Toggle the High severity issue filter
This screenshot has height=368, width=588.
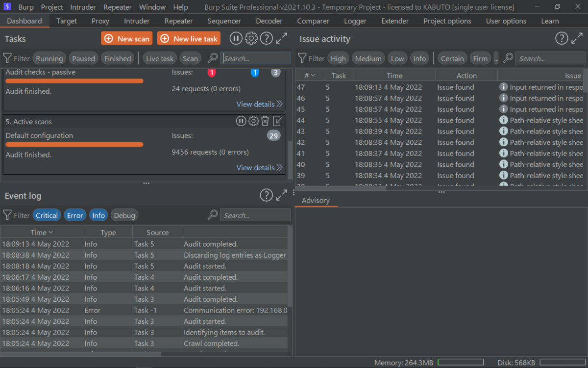(338, 58)
